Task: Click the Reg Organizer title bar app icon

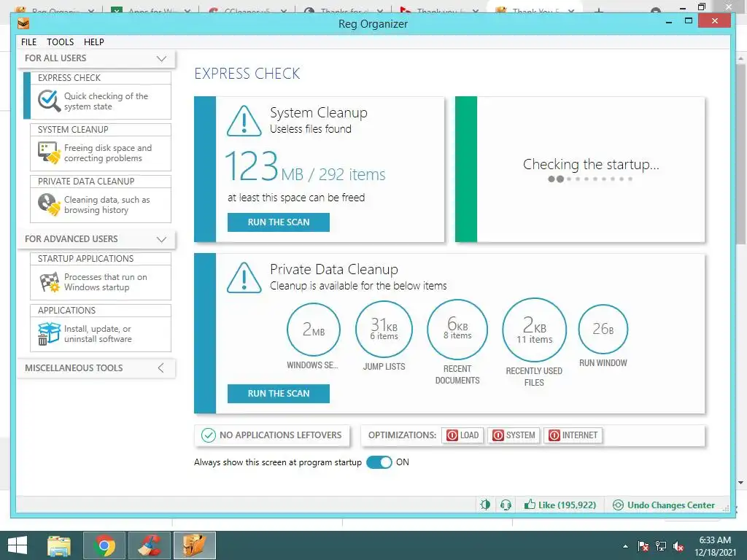Action: tap(23, 23)
